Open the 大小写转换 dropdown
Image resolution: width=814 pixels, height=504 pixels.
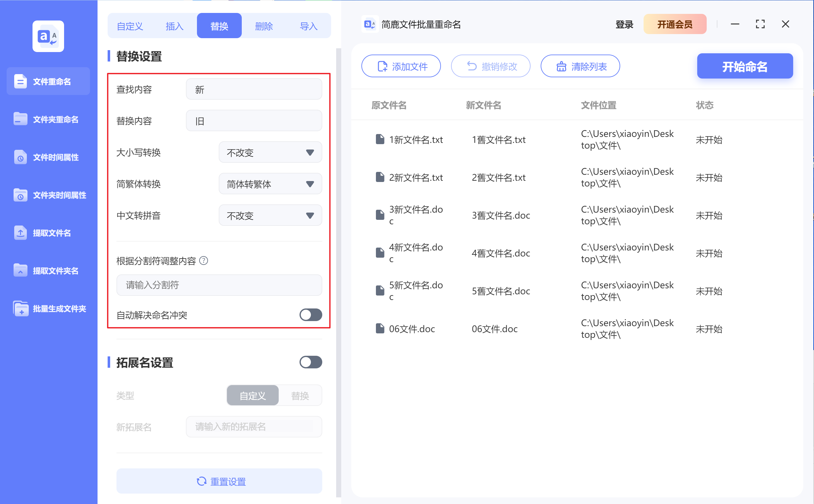coord(270,152)
